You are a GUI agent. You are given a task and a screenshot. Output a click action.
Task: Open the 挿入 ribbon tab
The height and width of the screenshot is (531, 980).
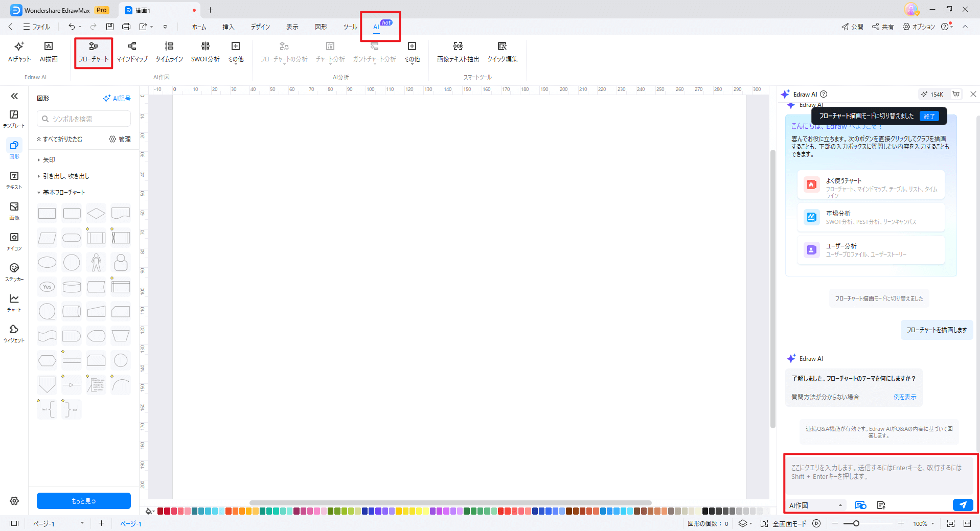point(228,27)
